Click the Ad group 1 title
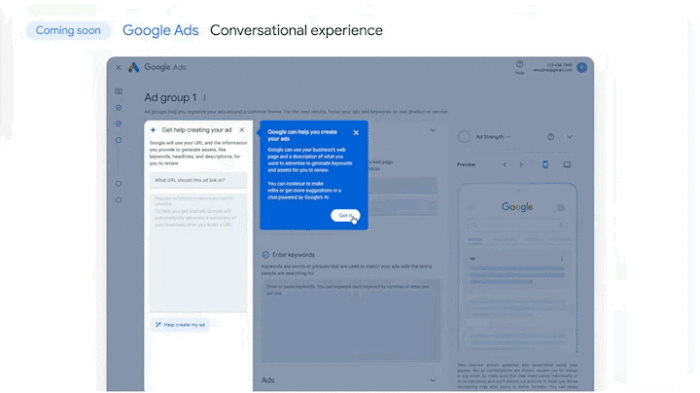This screenshot has height=393, width=700. 170,97
